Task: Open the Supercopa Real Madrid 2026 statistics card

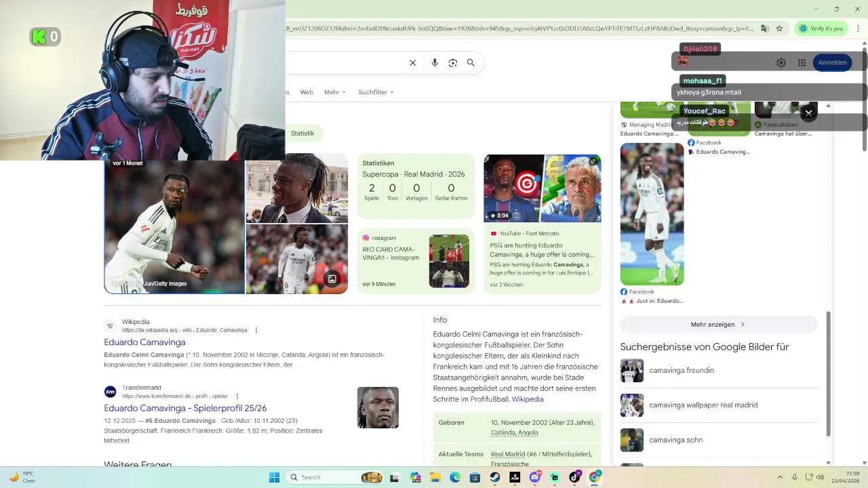Action: (x=416, y=186)
